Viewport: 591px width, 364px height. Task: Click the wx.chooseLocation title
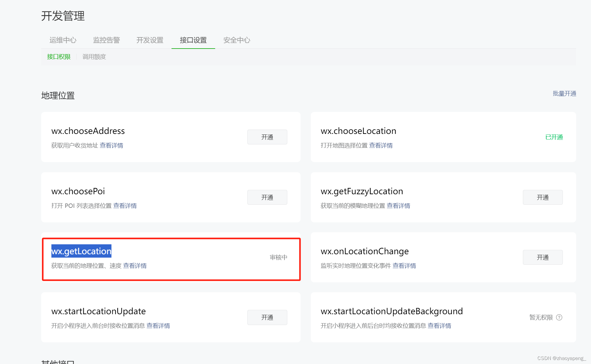[359, 131]
